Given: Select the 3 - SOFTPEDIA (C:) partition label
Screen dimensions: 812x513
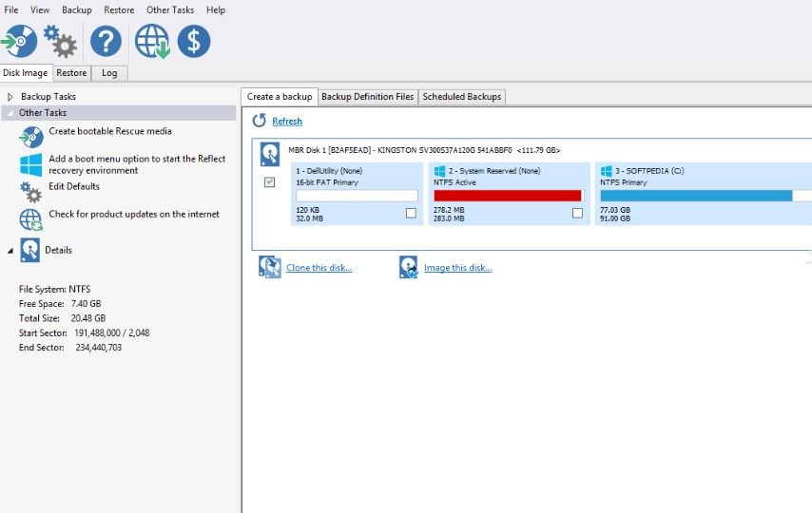Looking at the screenshot, I should tap(649, 171).
